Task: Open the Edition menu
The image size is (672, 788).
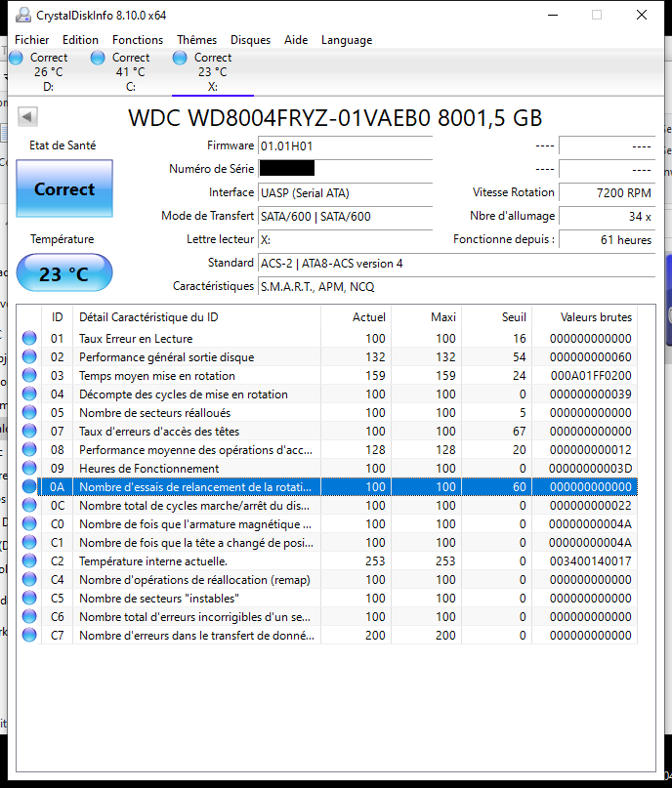Action: pyautogui.click(x=80, y=40)
